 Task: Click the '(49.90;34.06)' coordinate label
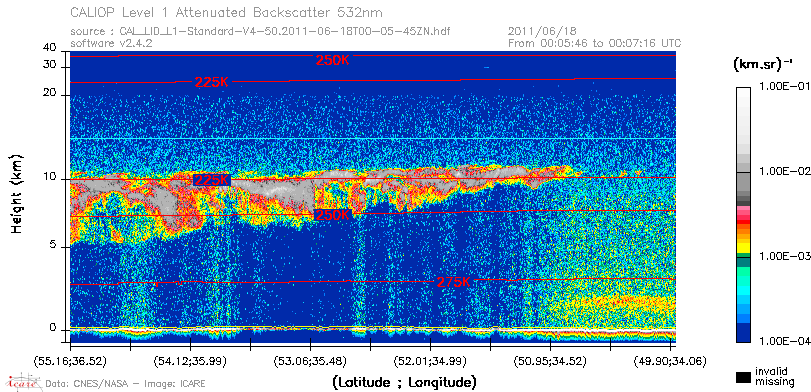coord(671,361)
